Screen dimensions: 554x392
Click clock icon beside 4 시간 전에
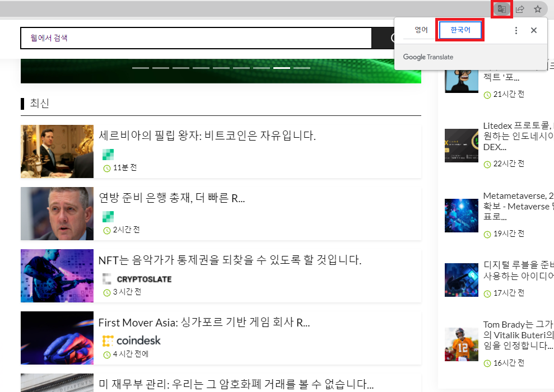click(x=106, y=355)
